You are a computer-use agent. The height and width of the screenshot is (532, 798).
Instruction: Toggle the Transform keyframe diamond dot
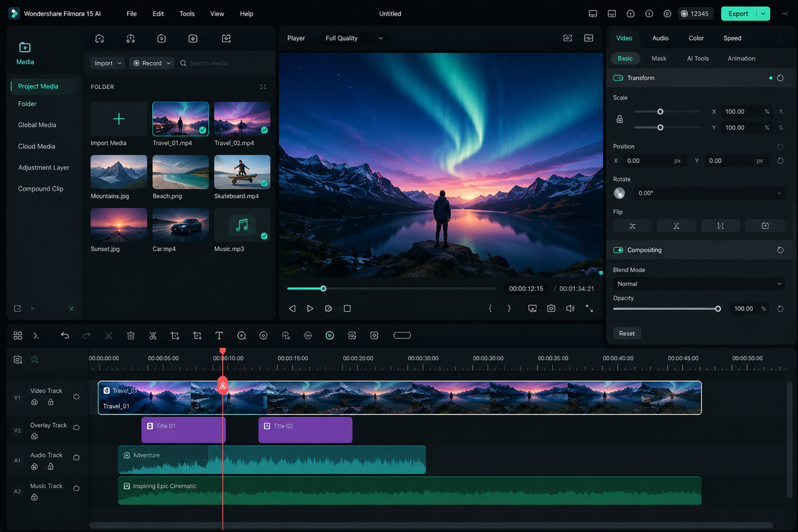pyautogui.click(x=771, y=78)
